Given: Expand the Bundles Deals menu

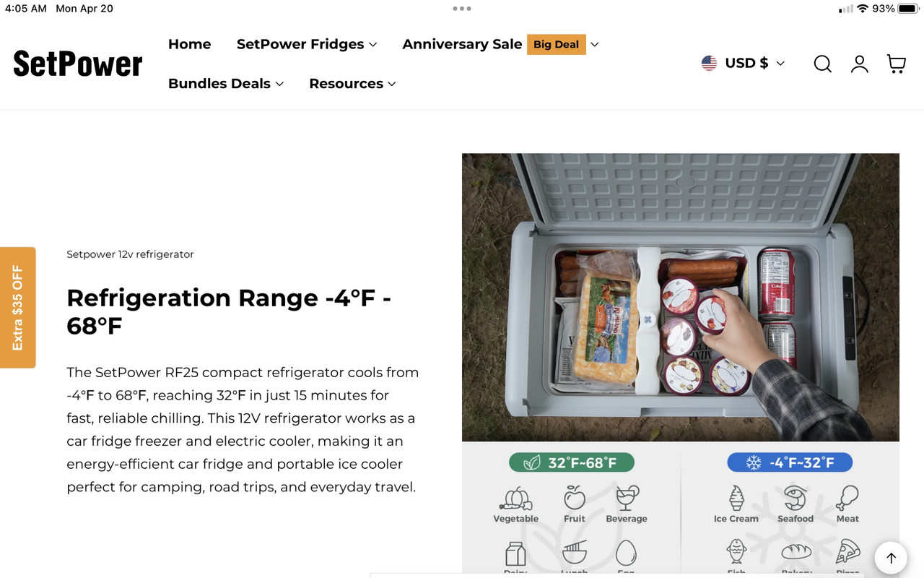Looking at the screenshot, I should click(x=226, y=83).
